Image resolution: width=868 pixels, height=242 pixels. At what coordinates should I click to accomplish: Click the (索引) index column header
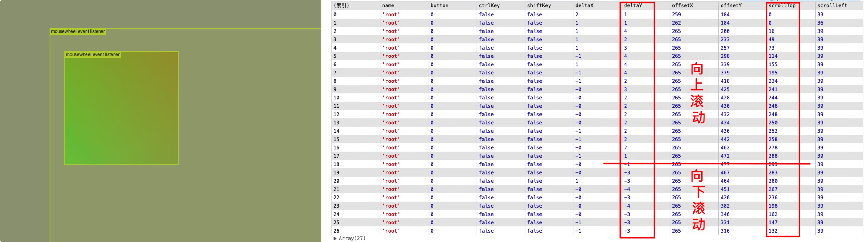[x=341, y=5]
